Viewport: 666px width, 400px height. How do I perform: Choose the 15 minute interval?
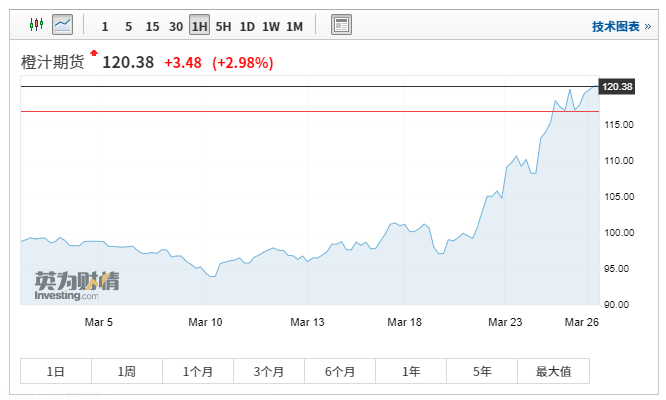[x=152, y=26]
